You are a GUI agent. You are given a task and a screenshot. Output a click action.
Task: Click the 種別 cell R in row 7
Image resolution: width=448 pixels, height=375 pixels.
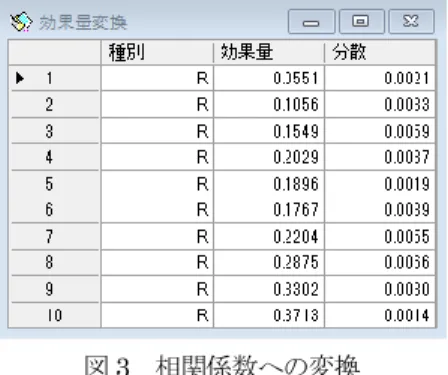point(157,236)
